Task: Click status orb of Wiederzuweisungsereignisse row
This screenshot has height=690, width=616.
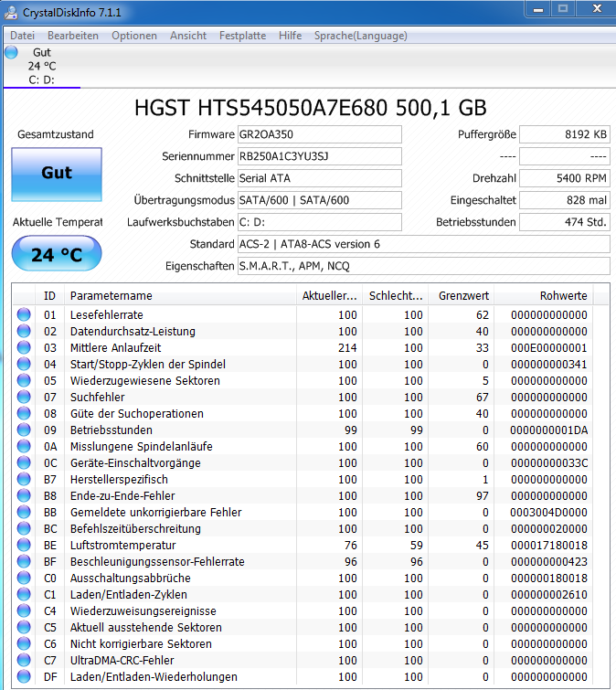Action: (x=24, y=610)
